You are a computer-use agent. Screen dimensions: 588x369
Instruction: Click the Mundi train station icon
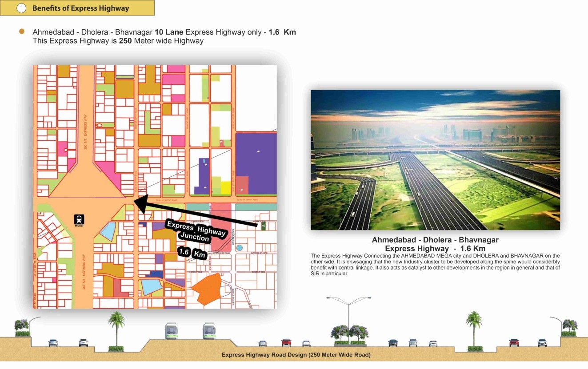(x=79, y=219)
